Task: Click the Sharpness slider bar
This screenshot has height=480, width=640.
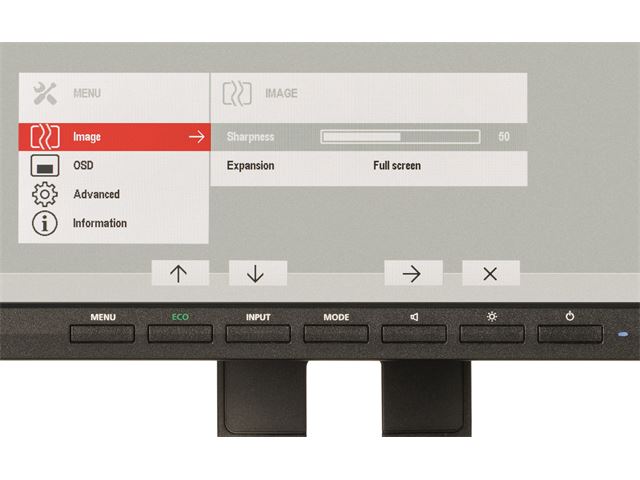Action: tap(400, 137)
